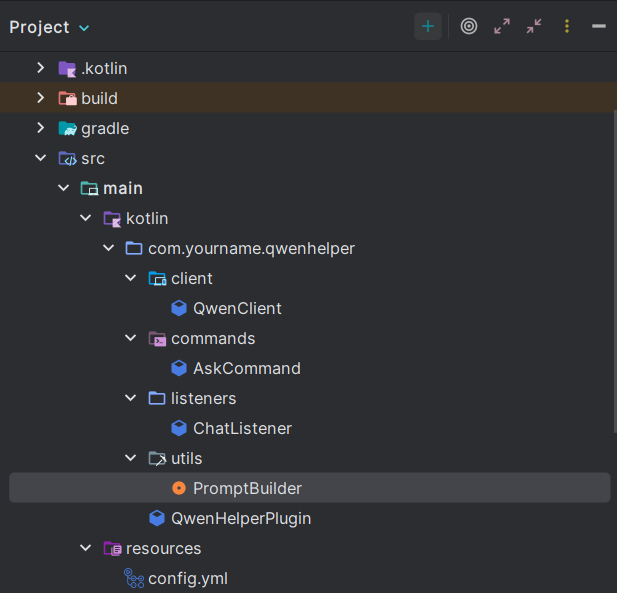Expand the build folder arrow
The image size is (617, 593).
tap(40, 98)
